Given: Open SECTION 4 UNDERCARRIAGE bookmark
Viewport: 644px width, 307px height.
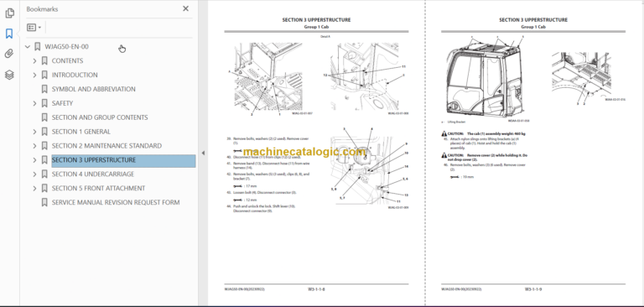Looking at the screenshot, I should (93, 174).
